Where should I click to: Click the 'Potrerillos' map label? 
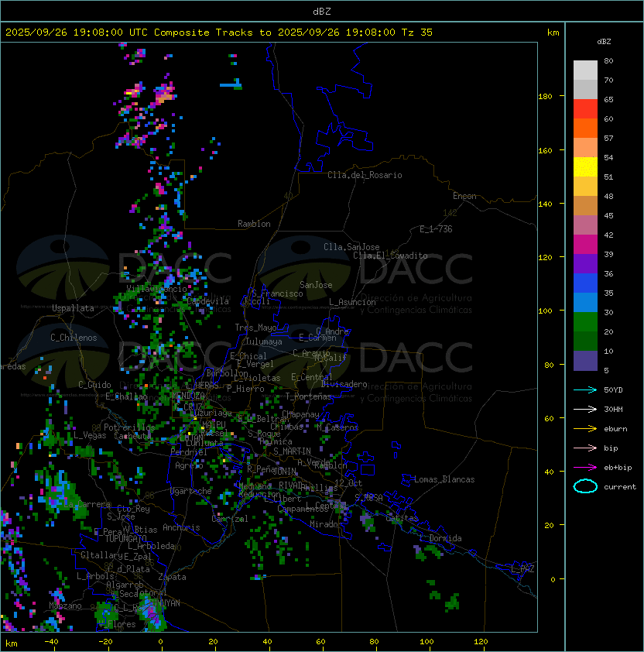click(129, 427)
